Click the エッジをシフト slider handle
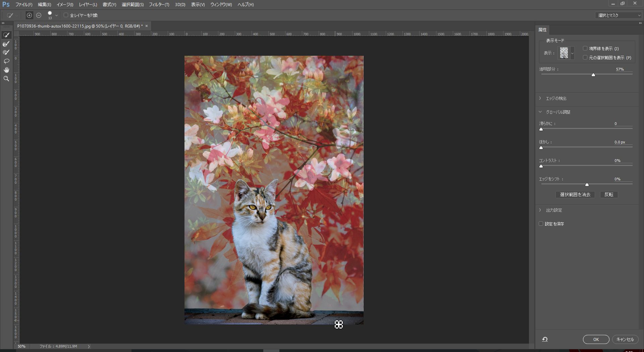 click(587, 184)
